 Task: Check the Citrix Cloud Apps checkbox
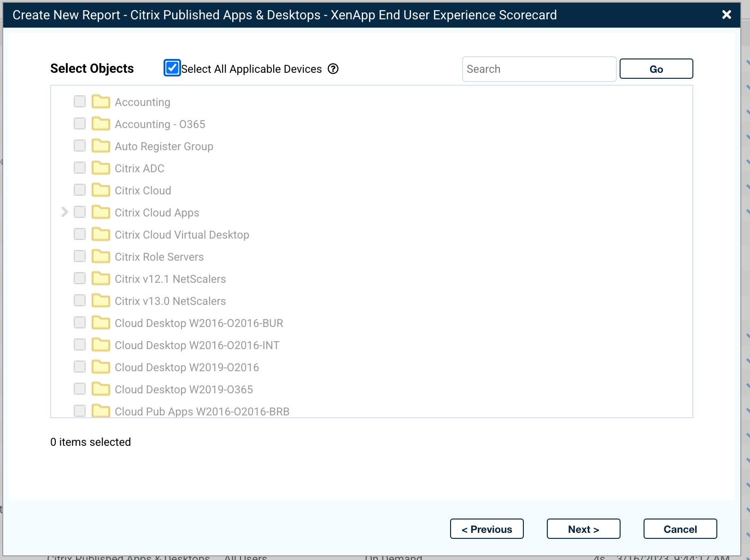click(80, 212)
